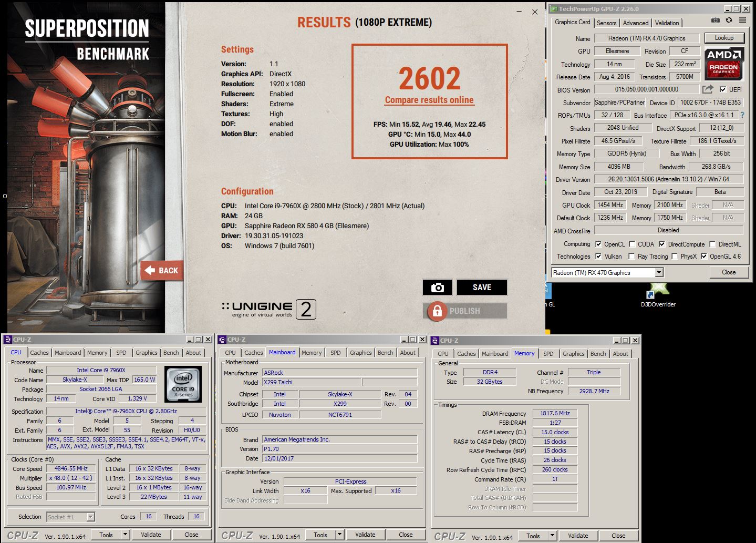Click the Core Speed value 4846.55 MHz
The image size is (756, 543).
71,468
